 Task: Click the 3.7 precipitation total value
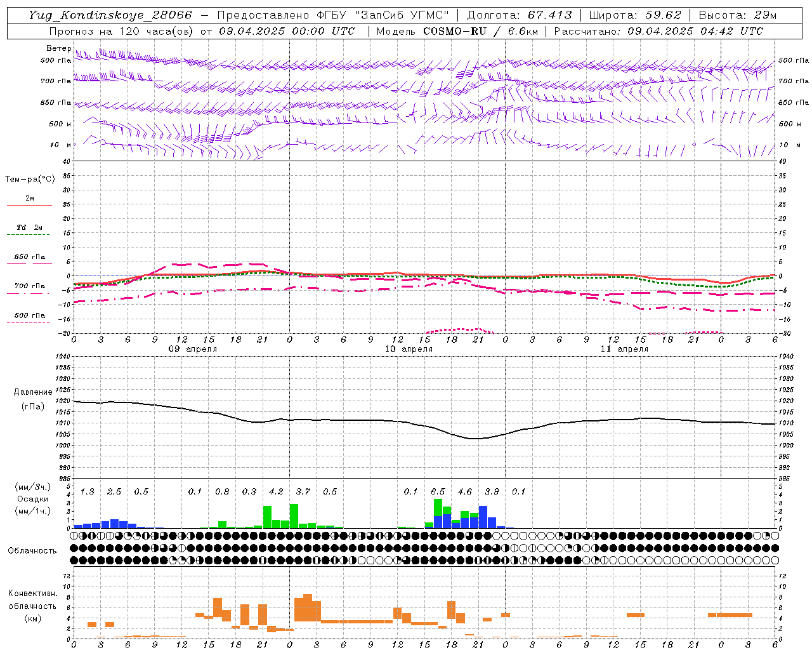pos(303,491)
